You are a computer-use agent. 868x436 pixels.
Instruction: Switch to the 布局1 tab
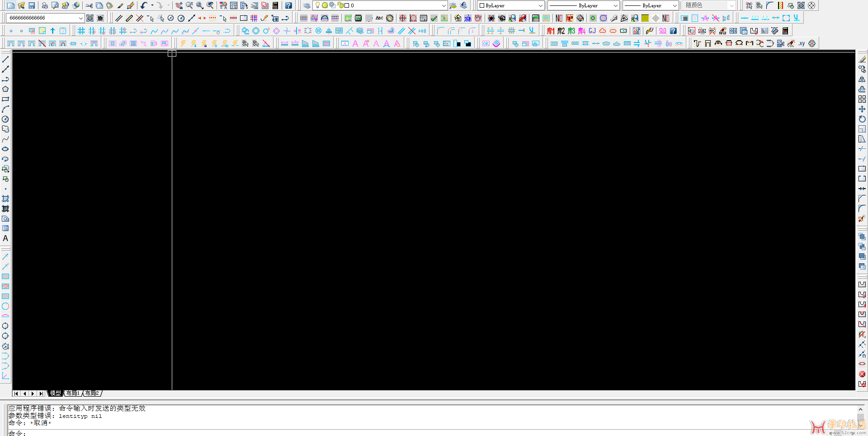[x=73, y=393]
